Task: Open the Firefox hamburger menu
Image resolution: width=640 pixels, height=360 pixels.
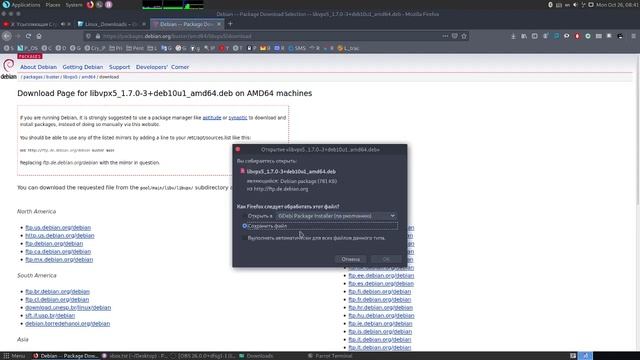Action: pos(633,36)
